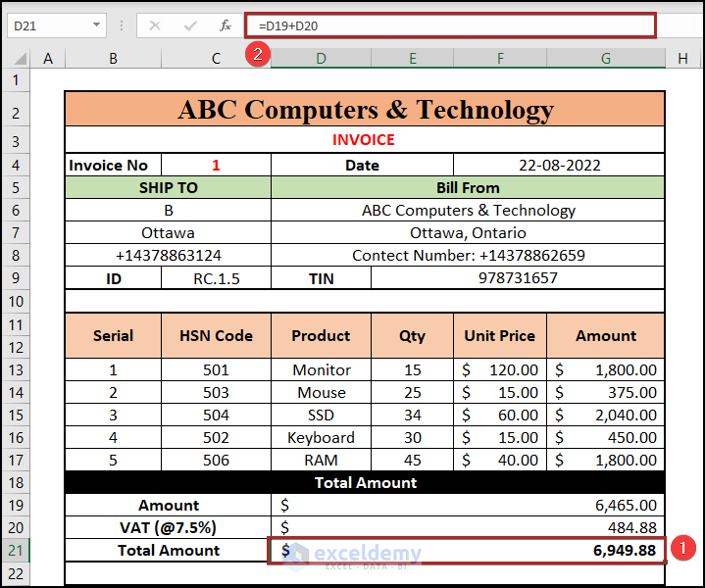Select row 22 header
Screen dimensions: 705x588
pyautogui.click(x=16, y=574)
